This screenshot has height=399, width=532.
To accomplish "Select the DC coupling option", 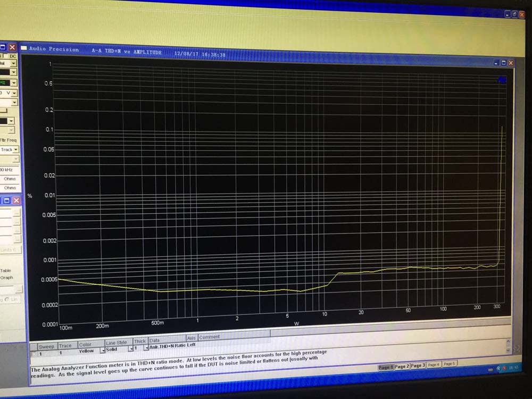I will tap(13, 55).
